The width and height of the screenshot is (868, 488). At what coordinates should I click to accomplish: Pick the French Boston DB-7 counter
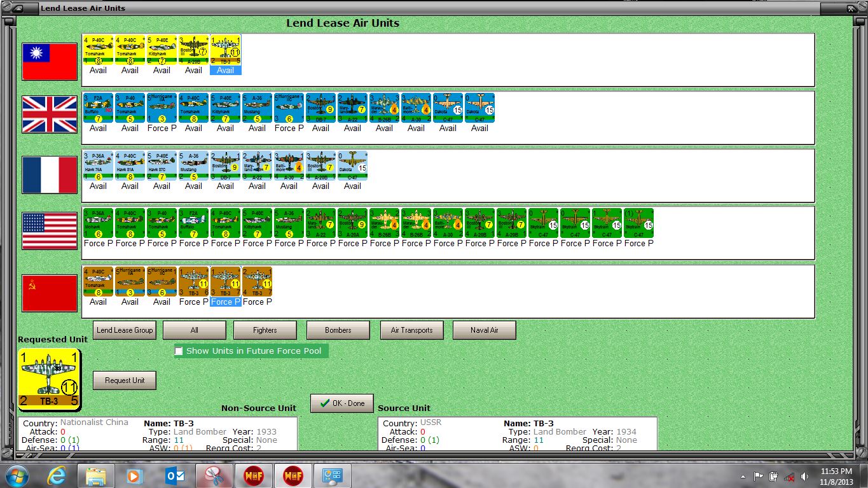(225, 166)
